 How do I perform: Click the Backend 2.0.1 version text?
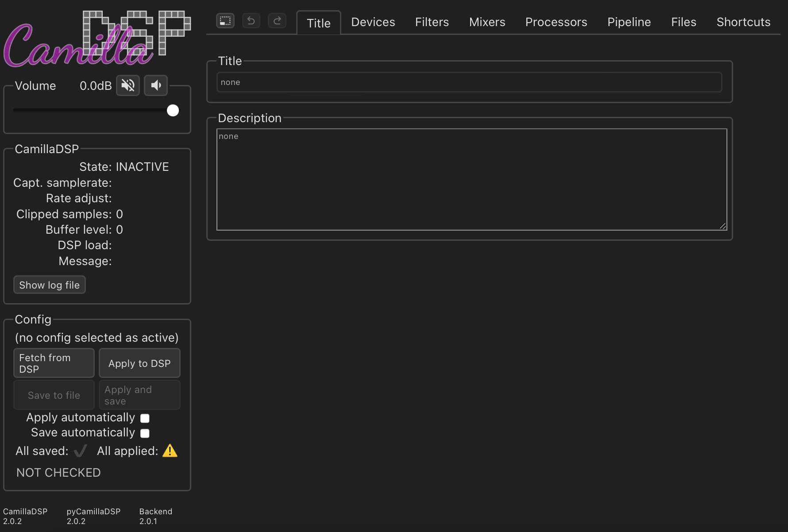tap(156, 516)
